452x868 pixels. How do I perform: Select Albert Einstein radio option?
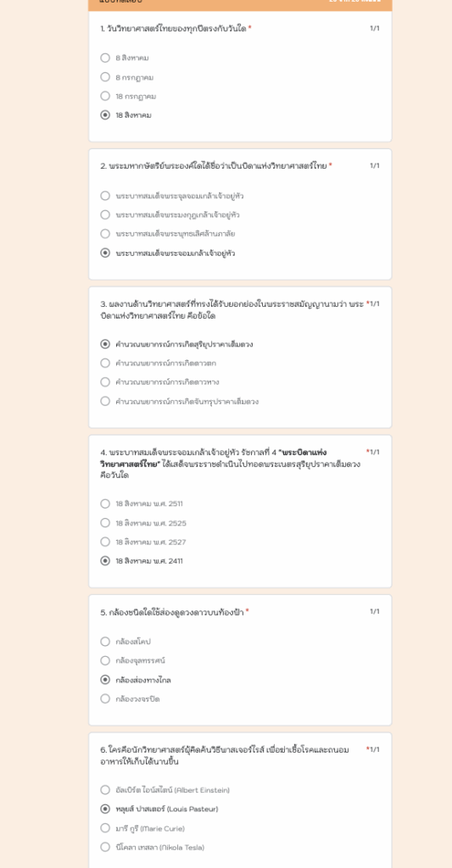tap(105, 790)
